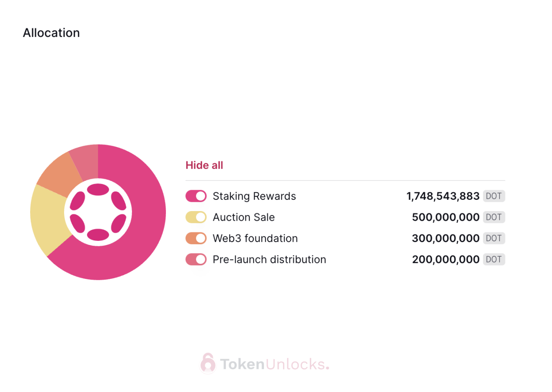
Task: Click the Polkadot logo in donut center
Action: point(98,212)
